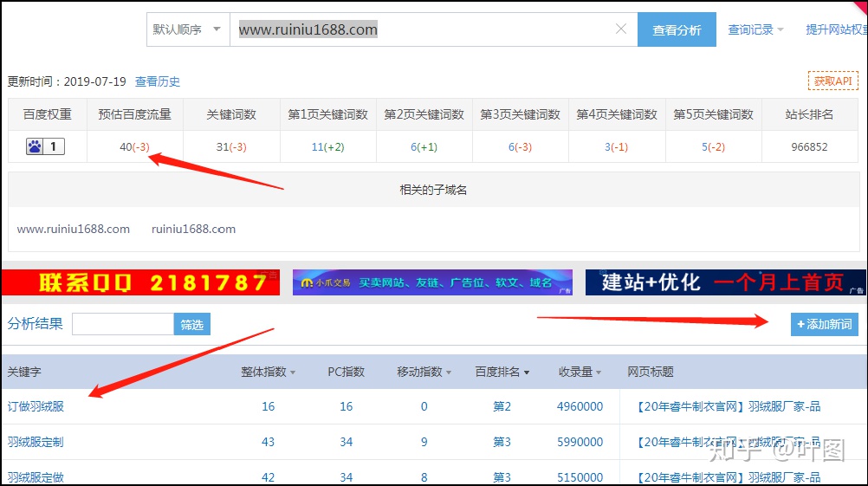
Task: Sort by 百度排名 column header
Action: click(x=502, y=372)
